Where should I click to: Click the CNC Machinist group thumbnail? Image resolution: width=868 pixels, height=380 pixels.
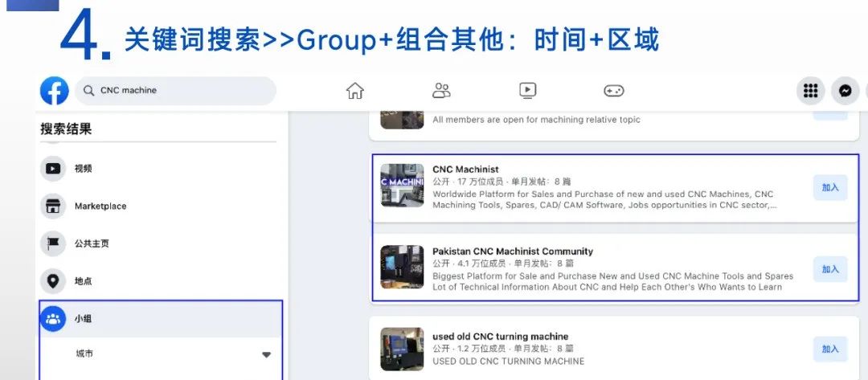[403, 186]
